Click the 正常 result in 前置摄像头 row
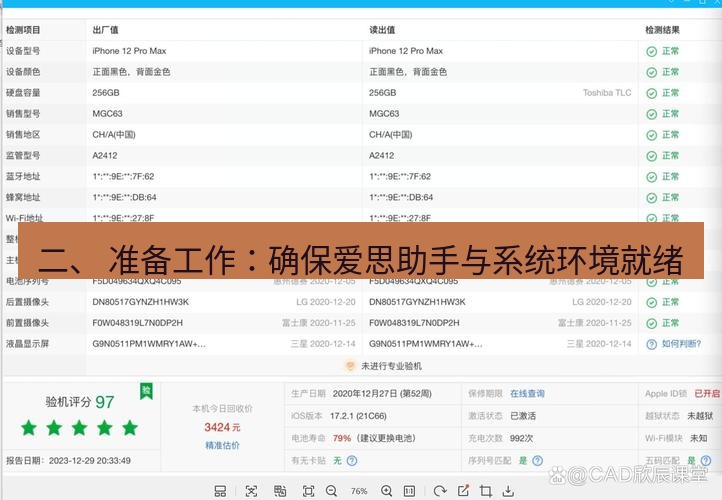Screen dimensions: 722x500 [670, 323]
